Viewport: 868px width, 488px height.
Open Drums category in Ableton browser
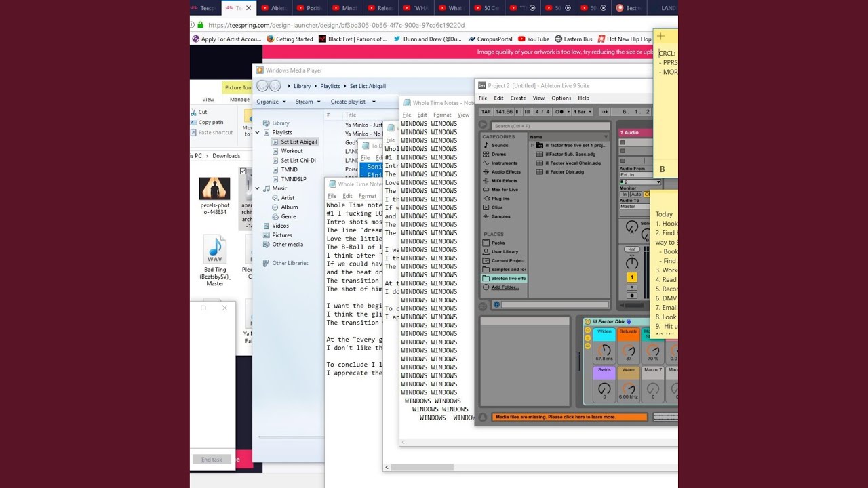[x=498, y=154]
